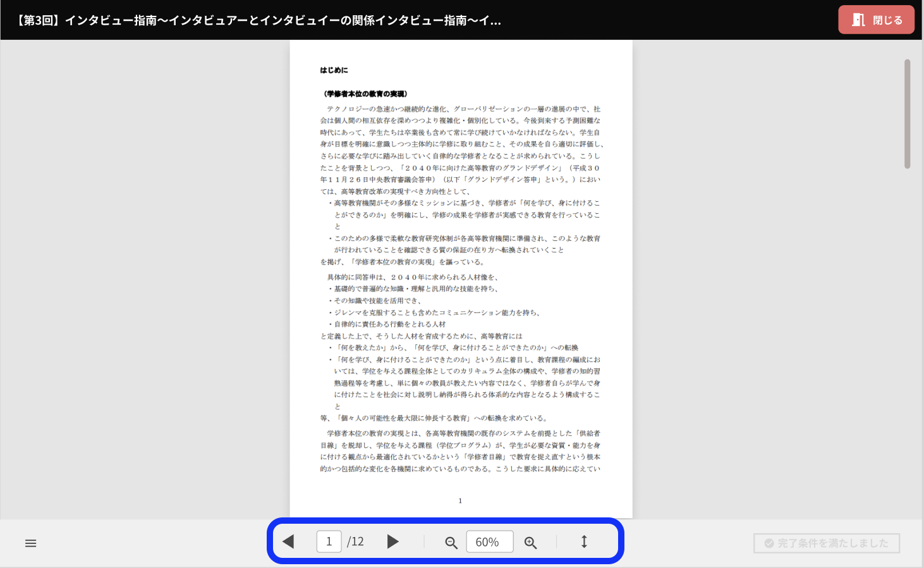924x568 pixels.
Task: Click the （学修者本位の教育の実現） subheading
Action: 365,94
